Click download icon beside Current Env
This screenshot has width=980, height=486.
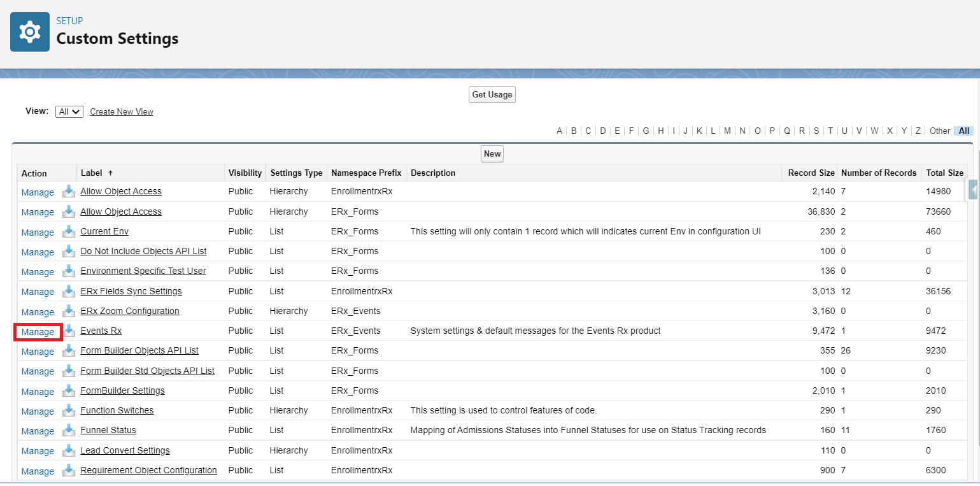[68, 231]
